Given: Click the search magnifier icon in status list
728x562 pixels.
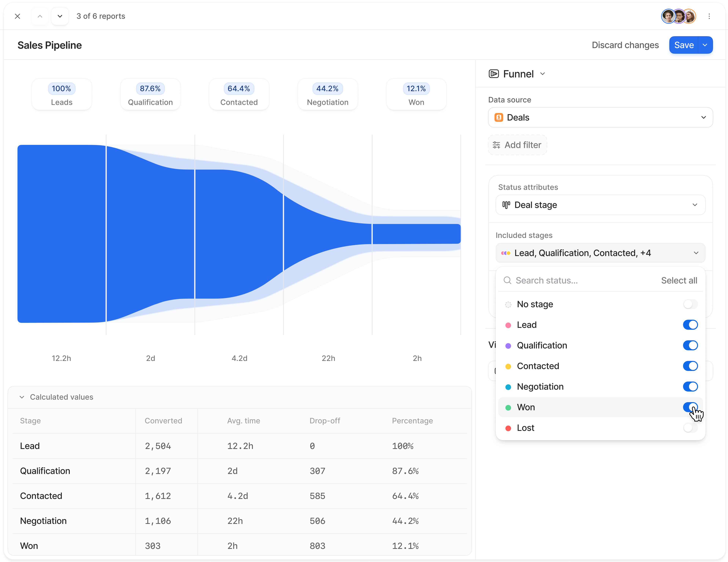Looking at the screenshot, I should click(507, 280).
